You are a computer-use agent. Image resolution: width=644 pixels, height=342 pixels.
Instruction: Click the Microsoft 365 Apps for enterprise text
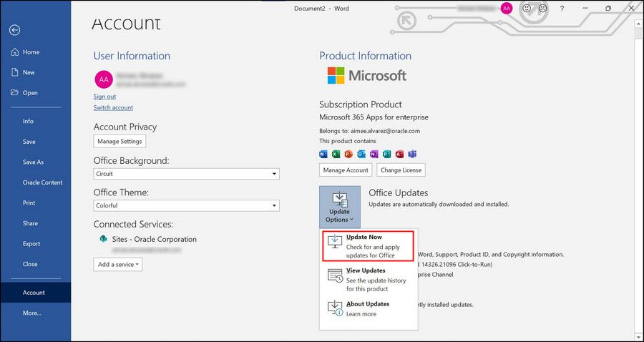(x=374, y=117)
